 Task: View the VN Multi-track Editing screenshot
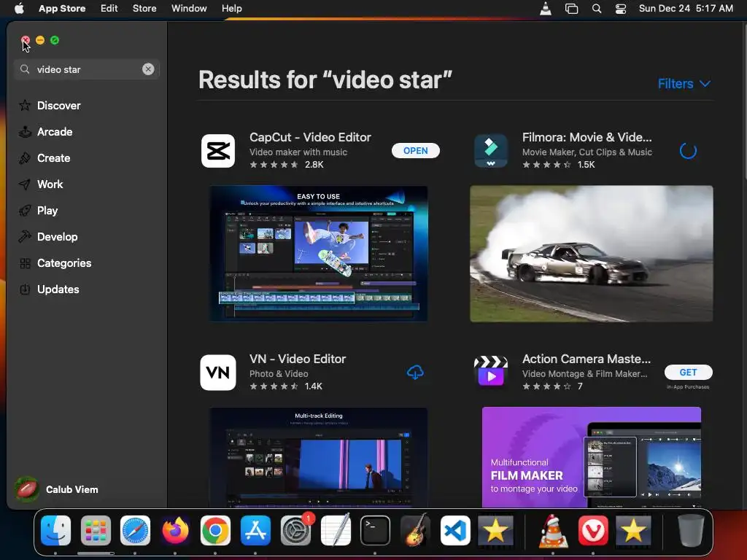[319, 457]
